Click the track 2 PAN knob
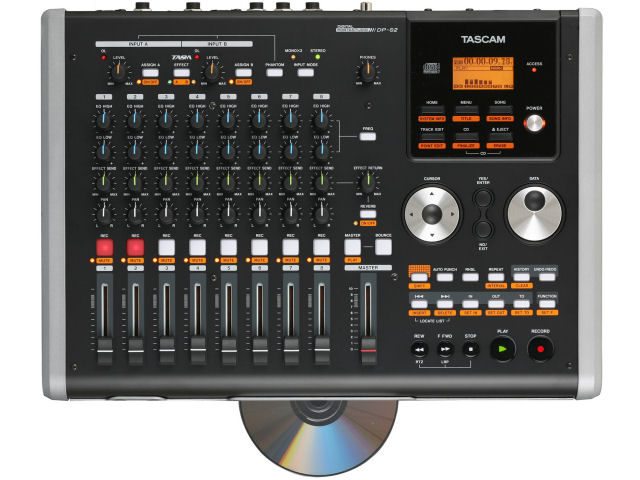The width and height of the screenshot is (640, 480). (x=135, y=213)
